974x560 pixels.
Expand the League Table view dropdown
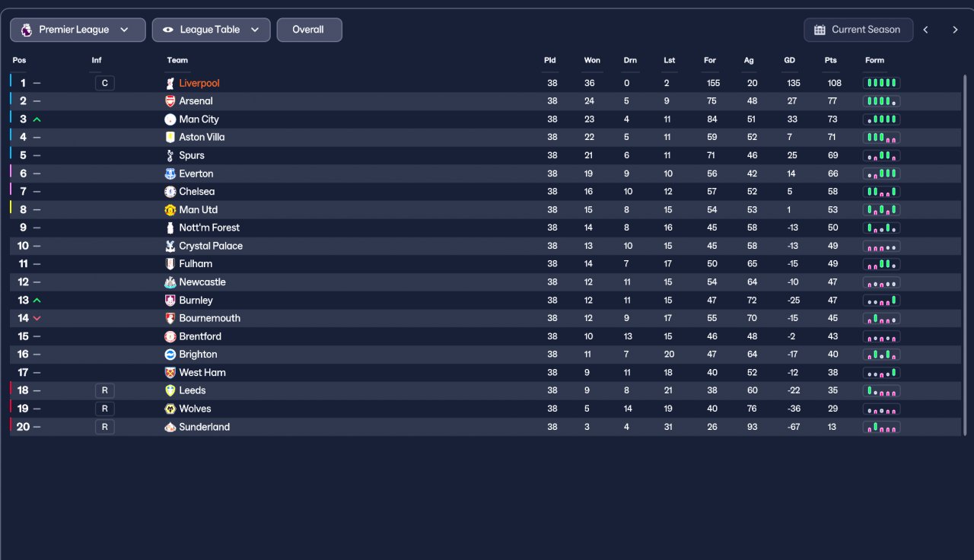[211, 30]
